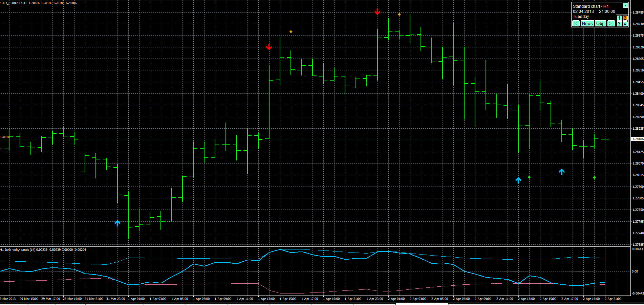
Task: Click the 1 Apr 13:00 time axis label
Action: tap(266, 299)
